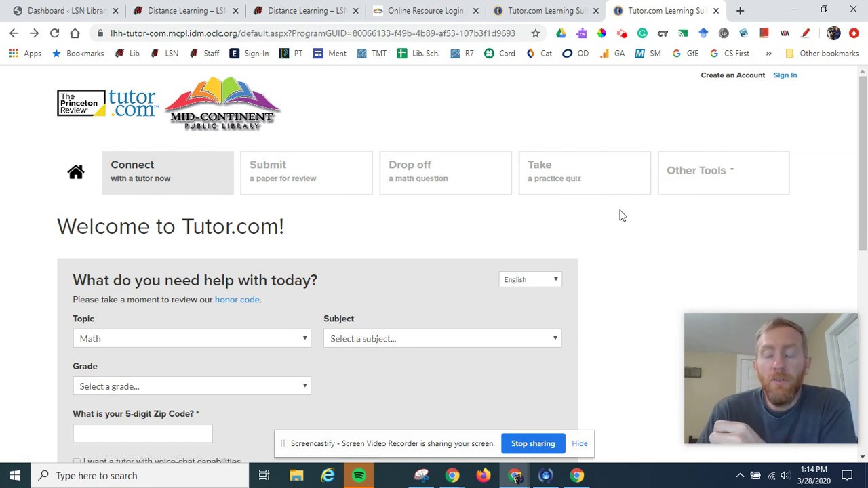Open the Google Drive extension
Viewport: 868px width, 488px height.
[x=561, y=33]
